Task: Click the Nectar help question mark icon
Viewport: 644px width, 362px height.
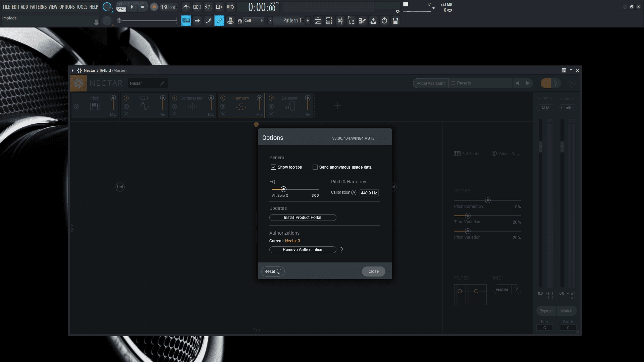Action: pos(556,83)
